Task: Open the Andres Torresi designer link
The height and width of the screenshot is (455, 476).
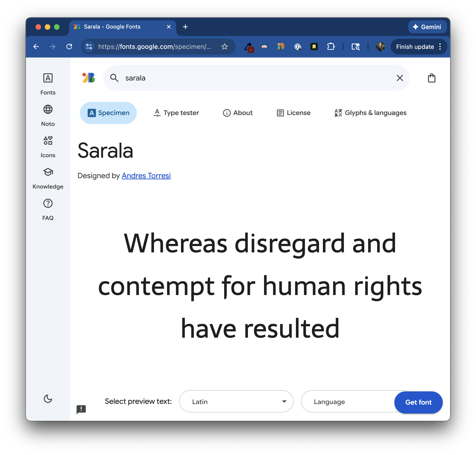Action: [146, 176]
